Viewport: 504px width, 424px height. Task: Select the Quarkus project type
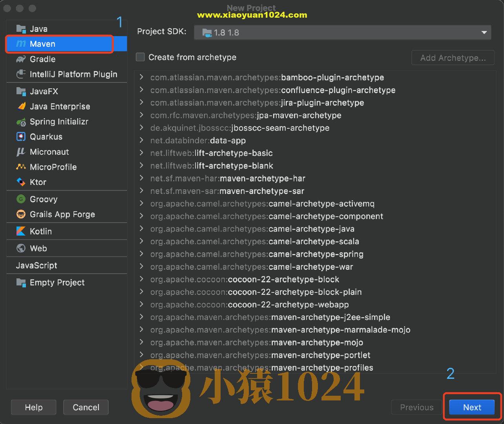[x=45, y=136]
